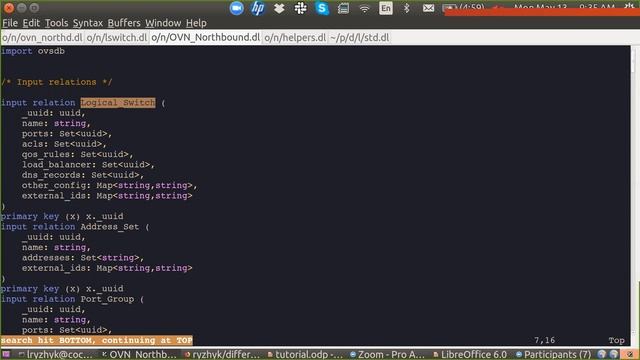Click the Bluetooth indicator
The height and width of the screenshot is (360, 640).
point(407,8)
